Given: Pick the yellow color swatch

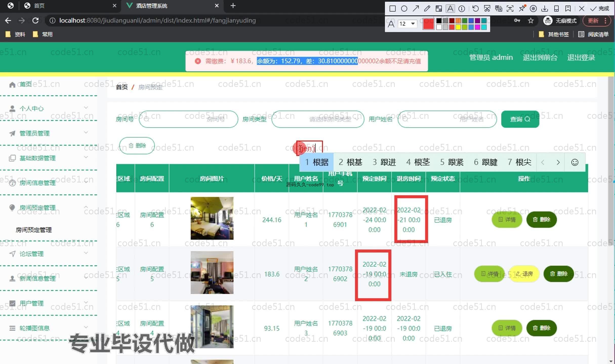Looking at the screenshot, I should pyautogui.click(x=458, y=27).
